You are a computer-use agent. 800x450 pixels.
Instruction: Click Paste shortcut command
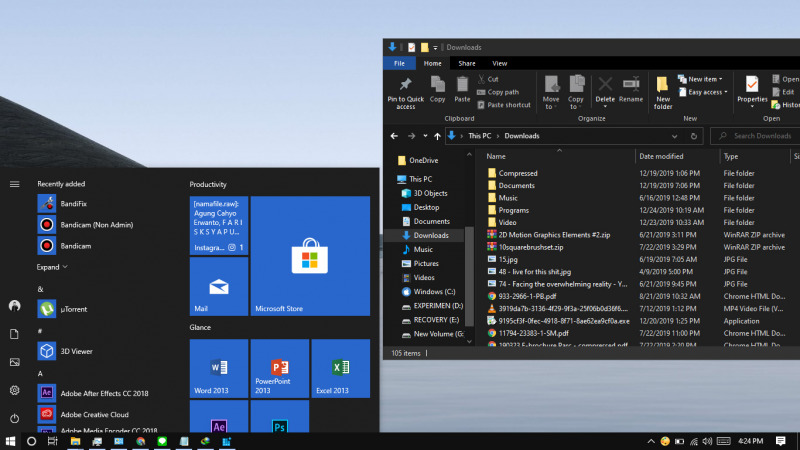click(504, 105)
